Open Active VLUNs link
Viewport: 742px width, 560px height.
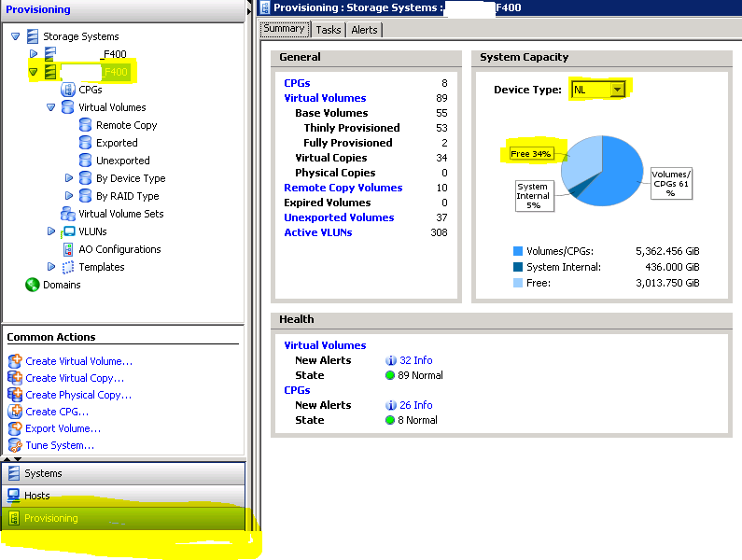(318, 232)
